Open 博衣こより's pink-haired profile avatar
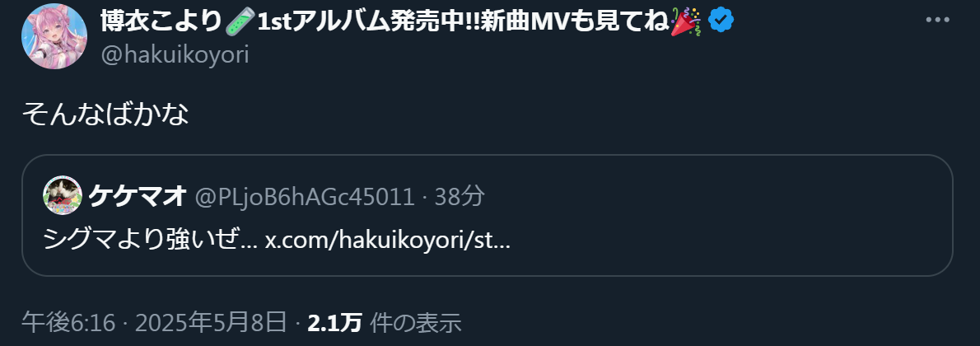The height and width of the screenshot is (346, 980). [x=54, y=36]
